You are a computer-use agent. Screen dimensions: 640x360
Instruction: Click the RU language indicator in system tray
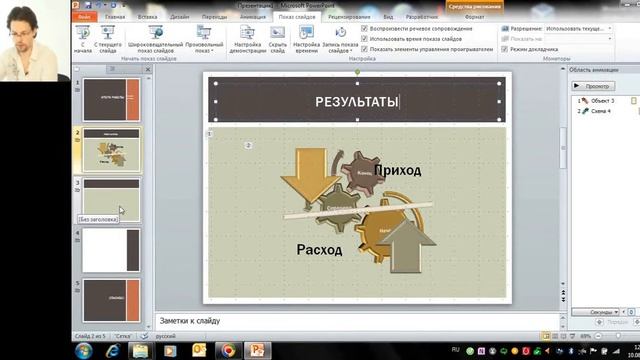pyautogui.click(x=456, y=350)
